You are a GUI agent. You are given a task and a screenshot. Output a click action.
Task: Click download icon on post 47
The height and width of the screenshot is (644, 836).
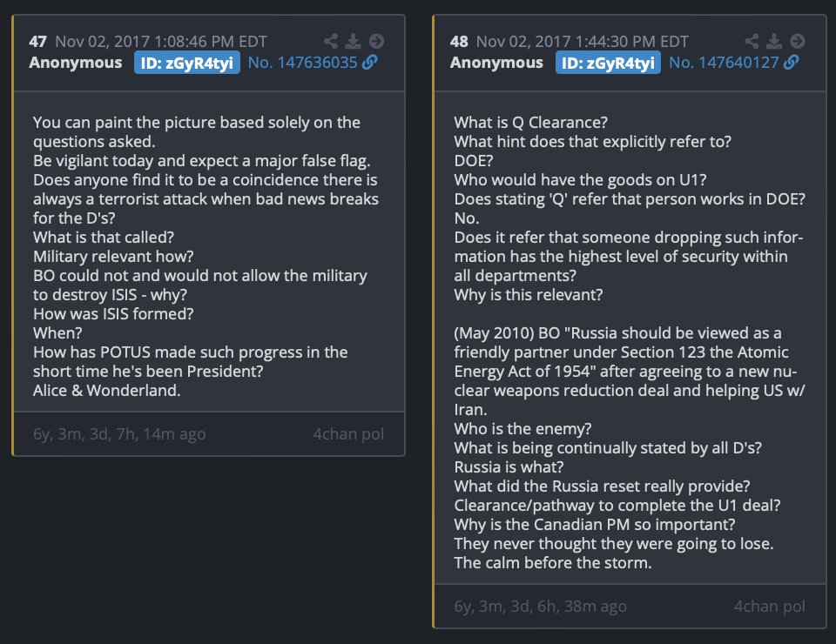pyautogui.click(x=353, y=42)
